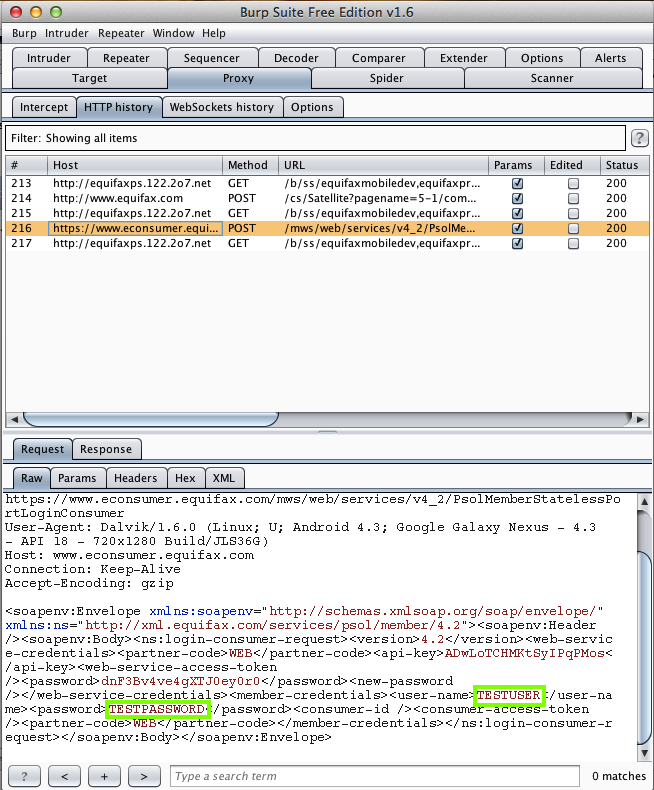Image resolution: width=654 pixels, height=790 pixels.
Task: Click the horizontal scrollbar left arrow
Action: [14, 419]
